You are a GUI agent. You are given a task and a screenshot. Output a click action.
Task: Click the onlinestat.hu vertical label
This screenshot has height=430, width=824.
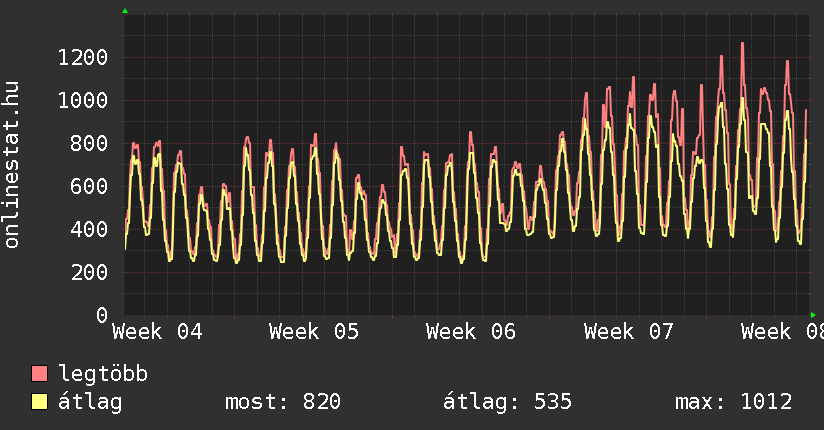(13, 165)
